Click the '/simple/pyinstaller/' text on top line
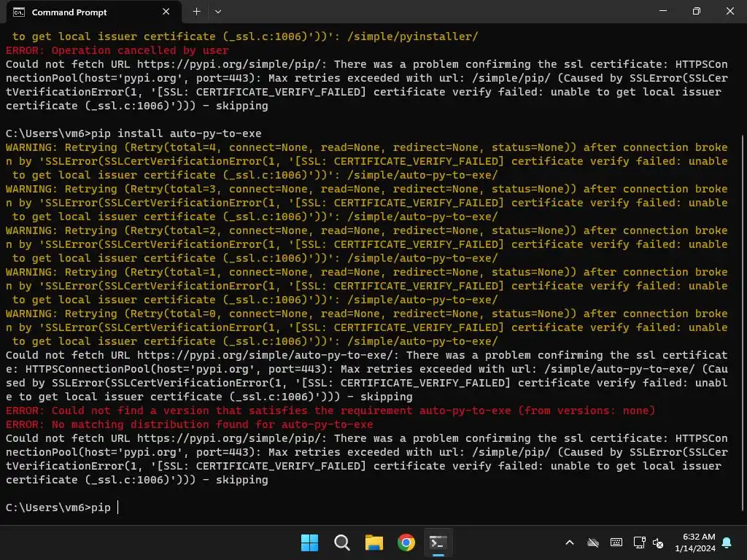Image resolution: width=747 pixels, height=560 pixels. point(413,36)
